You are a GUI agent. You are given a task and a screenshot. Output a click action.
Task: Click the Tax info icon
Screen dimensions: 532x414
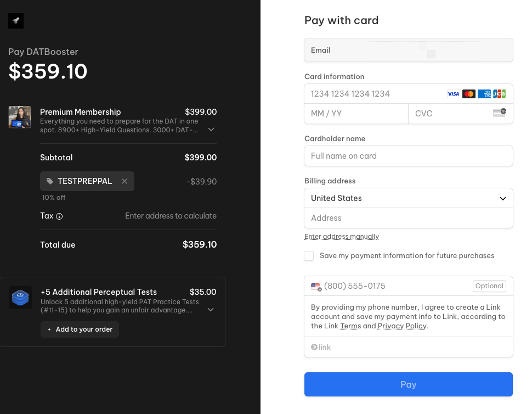[59, 216]
